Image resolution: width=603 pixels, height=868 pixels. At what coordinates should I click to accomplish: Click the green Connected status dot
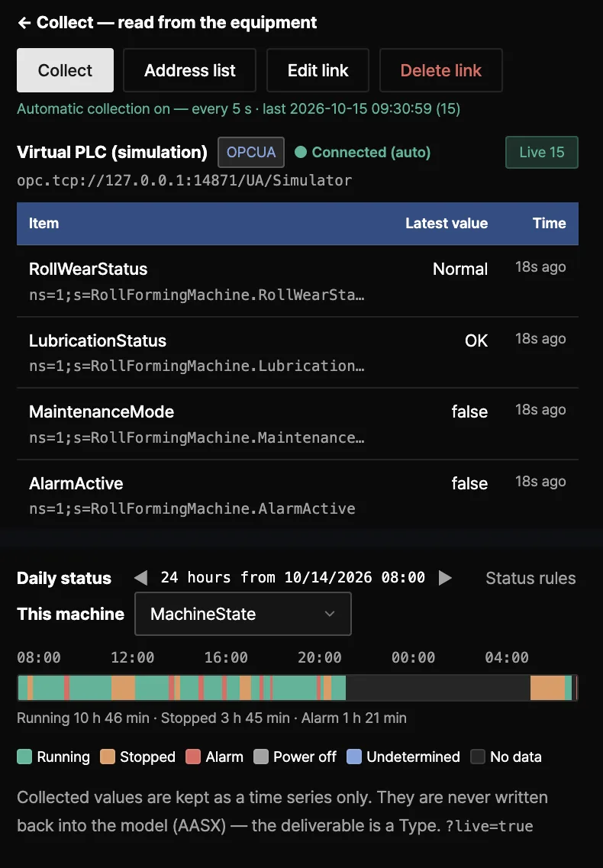point(301,152)
